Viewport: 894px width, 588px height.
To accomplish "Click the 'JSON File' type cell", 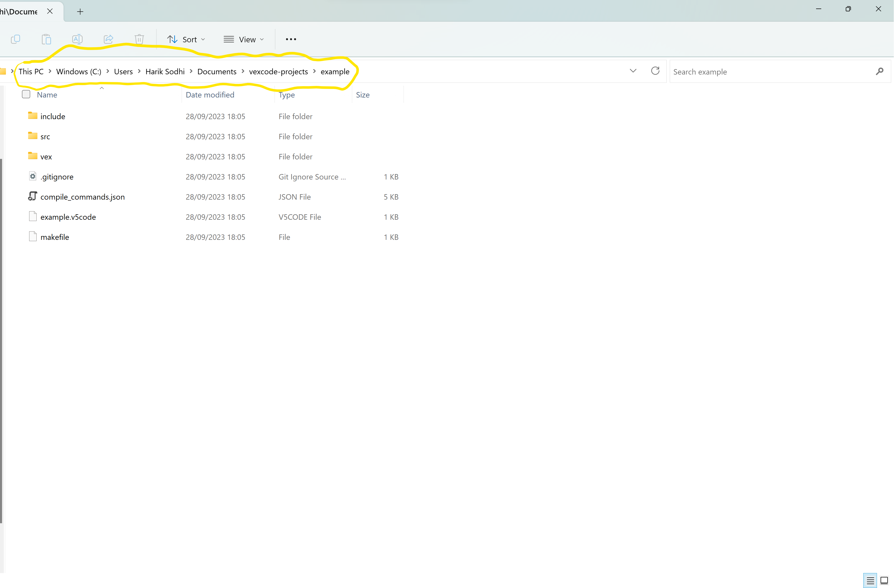I will click(x=295, y=197).
